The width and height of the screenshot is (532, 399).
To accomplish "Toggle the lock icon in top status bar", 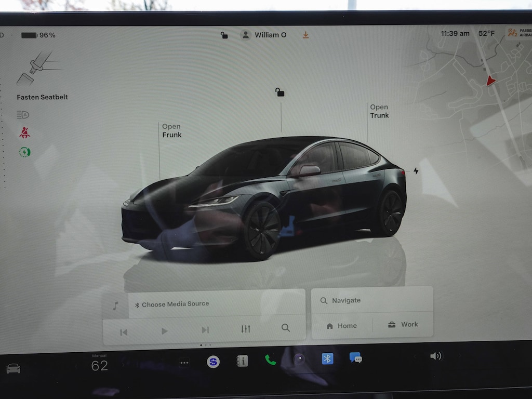I will [224, 35].
